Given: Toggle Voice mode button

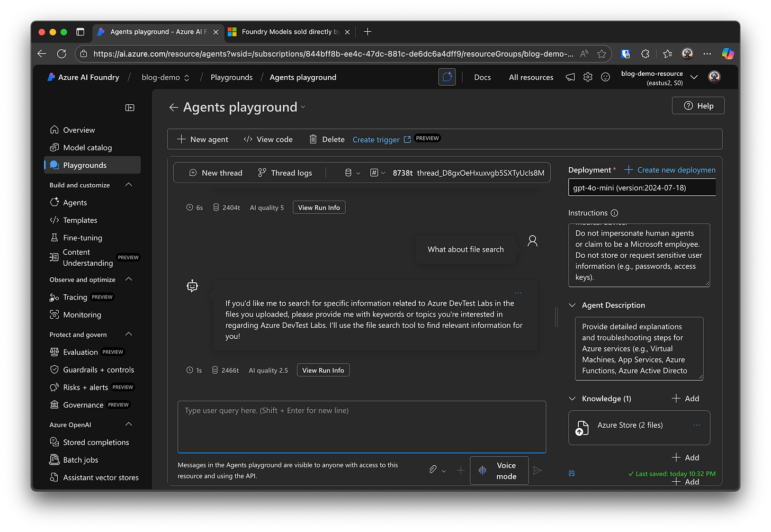Looking at the screenshot, I should (499, 471).
